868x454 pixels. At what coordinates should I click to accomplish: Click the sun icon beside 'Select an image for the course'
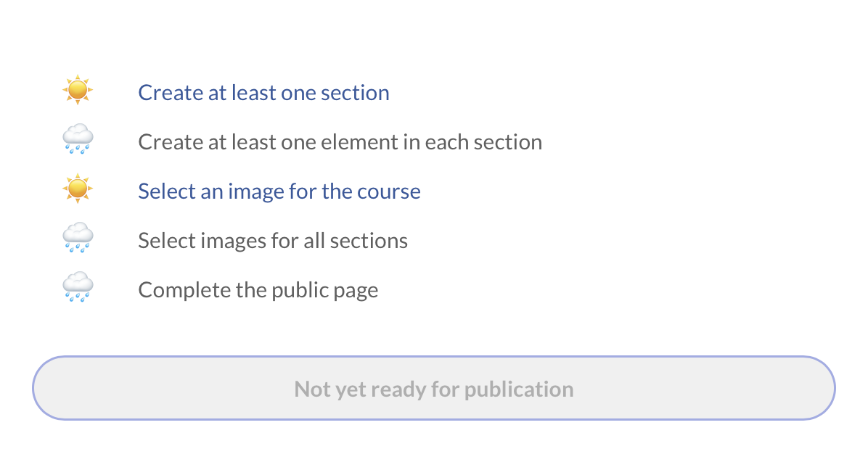(78, 189)
